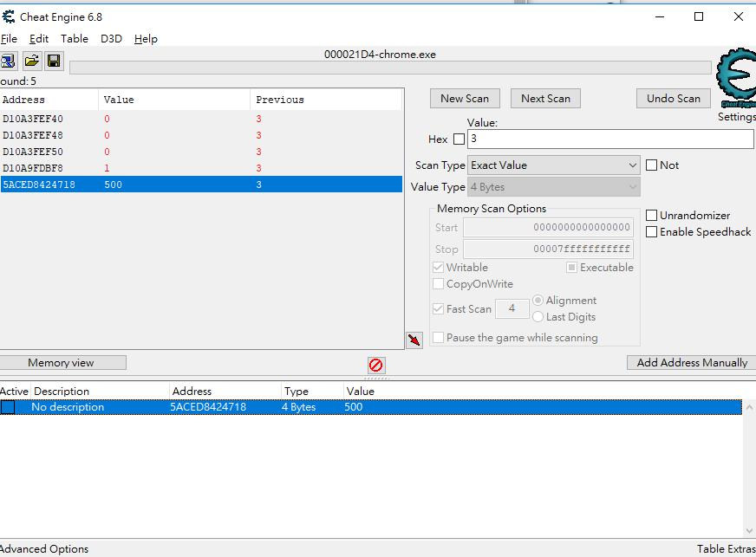
Task: Click the Description column header
Action: [100, 392]
